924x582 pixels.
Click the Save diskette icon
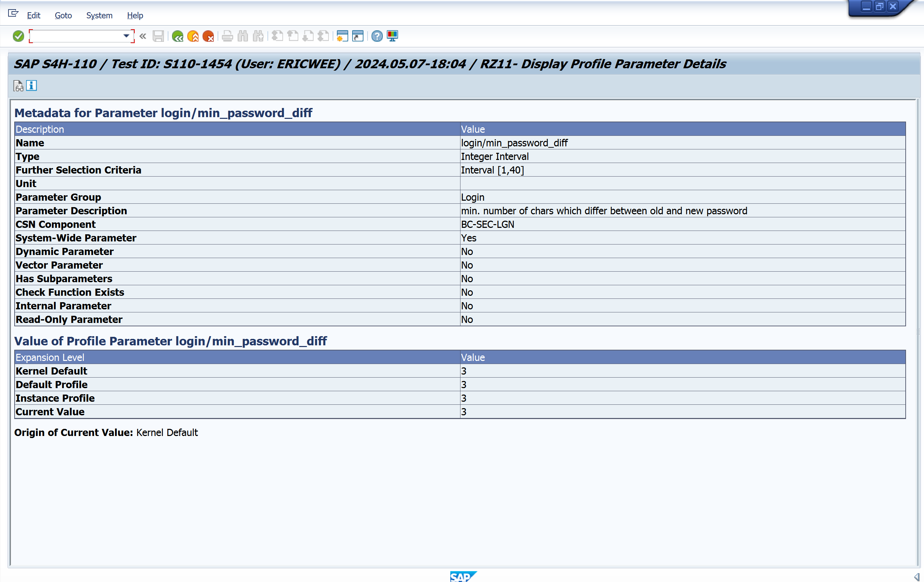click(x=158, y=36)
